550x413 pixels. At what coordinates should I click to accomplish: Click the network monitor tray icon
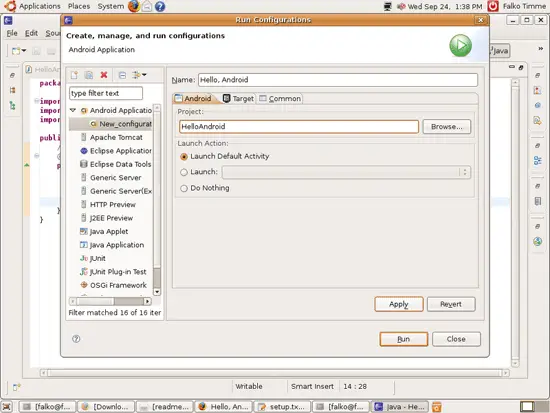click(x=388, y=6)
